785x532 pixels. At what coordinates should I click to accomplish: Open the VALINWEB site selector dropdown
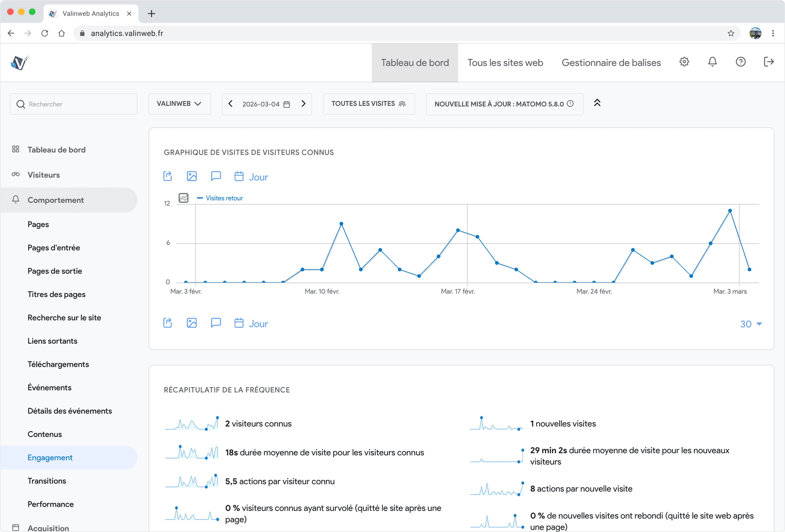pos(179,104)
